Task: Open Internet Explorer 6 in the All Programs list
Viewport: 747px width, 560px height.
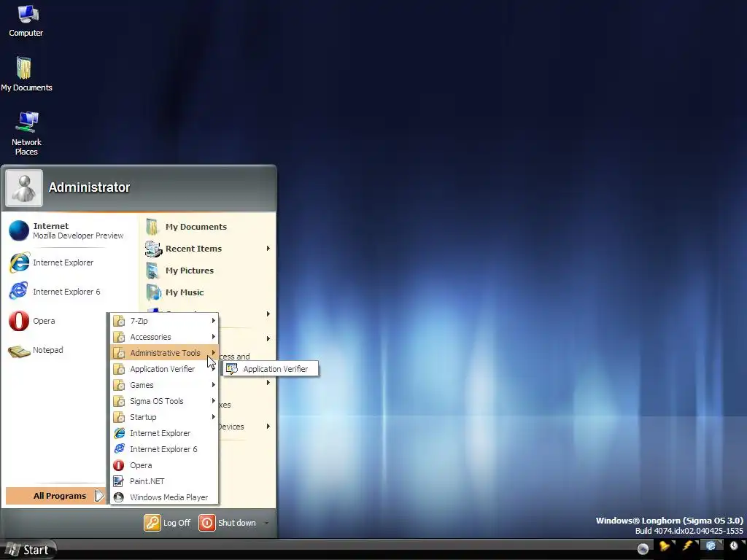Action: point(164,449)
